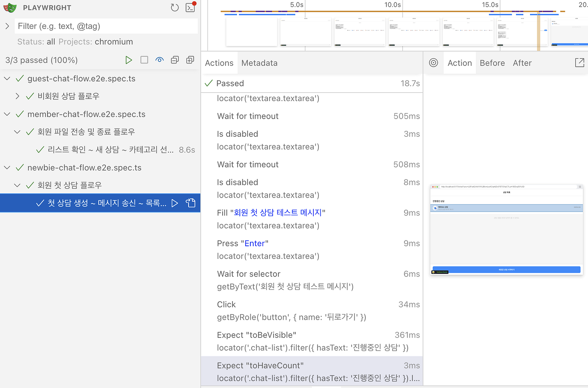Collapse the 회원 첫 상담 플로우 suite
This screenshot has height=388, width=588.
click(x=17, y=185)
